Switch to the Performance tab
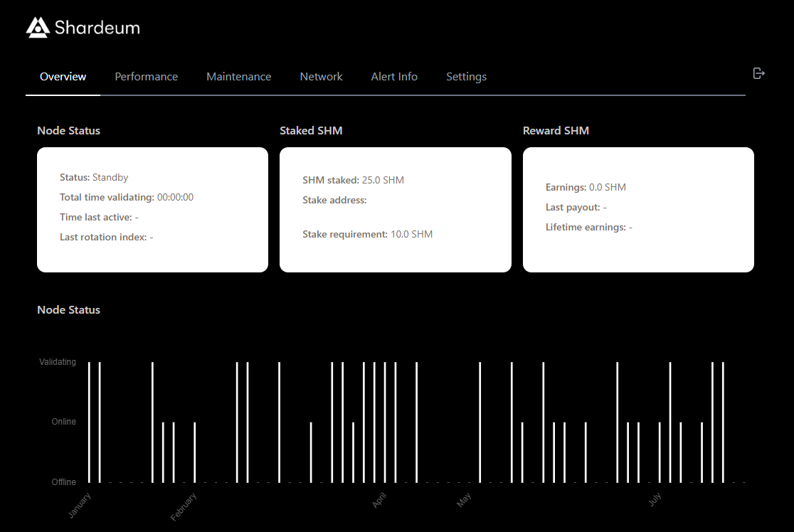 (x=147, y=76)
